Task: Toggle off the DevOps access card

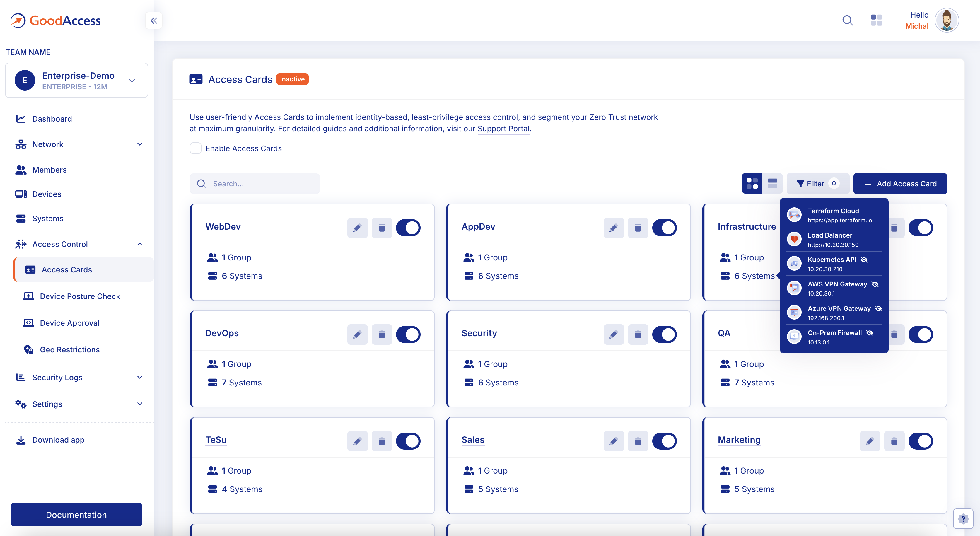Action: pos(408,334)
